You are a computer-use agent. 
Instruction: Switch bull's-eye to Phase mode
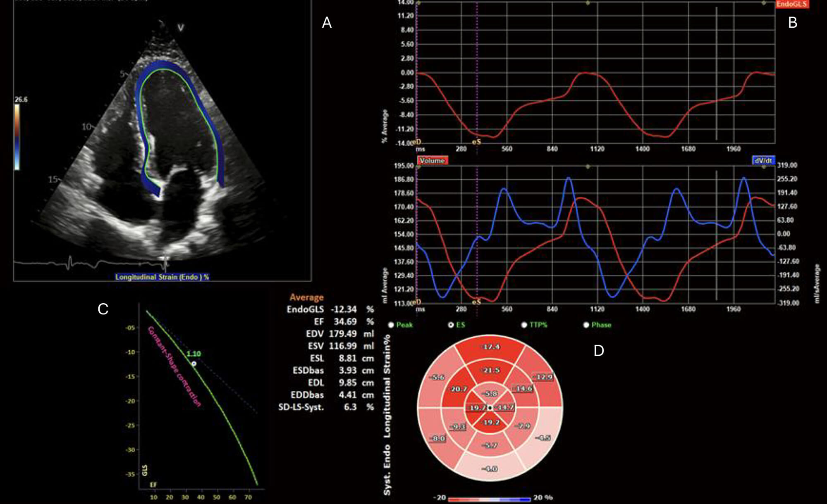click(x=586, y=325)
